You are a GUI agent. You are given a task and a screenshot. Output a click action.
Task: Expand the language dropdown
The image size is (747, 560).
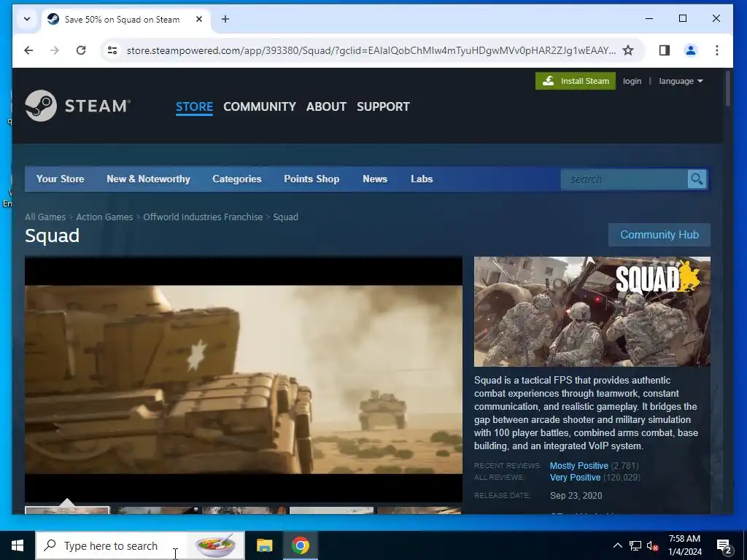[681, 81]
